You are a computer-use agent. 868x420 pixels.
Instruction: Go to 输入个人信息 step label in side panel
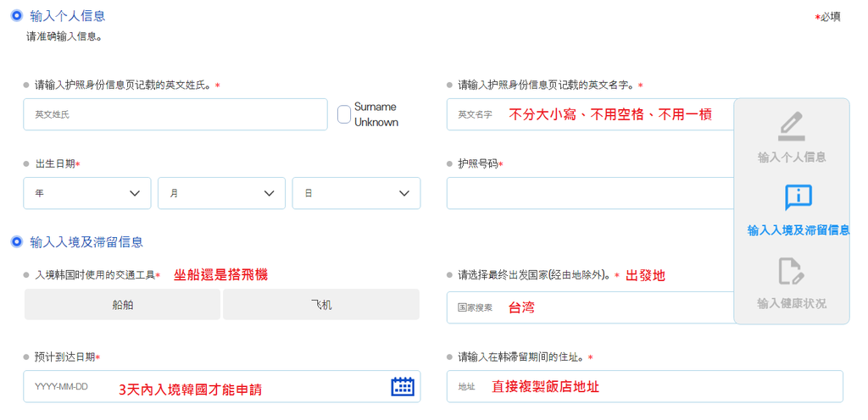791,157
